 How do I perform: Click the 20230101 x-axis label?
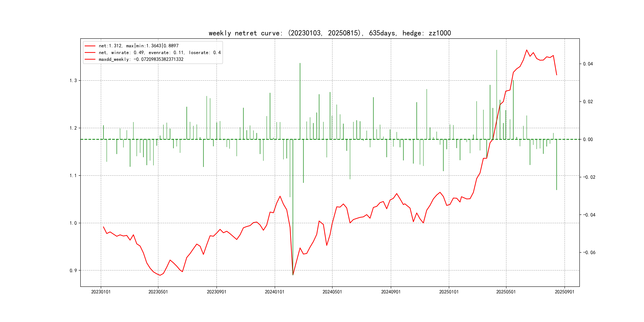tap(101, 292)
